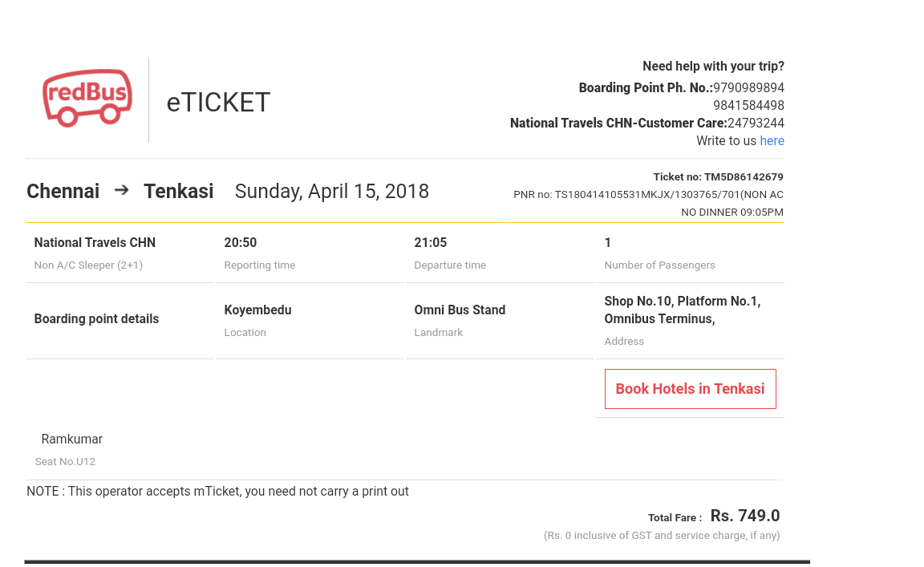Viewport: 924px width, 567px height.
Task: Click the travel date Sunday, April 15, 2018
Action: click(x=332, y=192)
